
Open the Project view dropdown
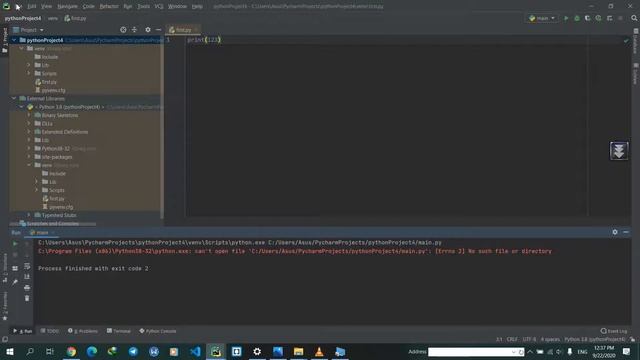tap(28, 30)
